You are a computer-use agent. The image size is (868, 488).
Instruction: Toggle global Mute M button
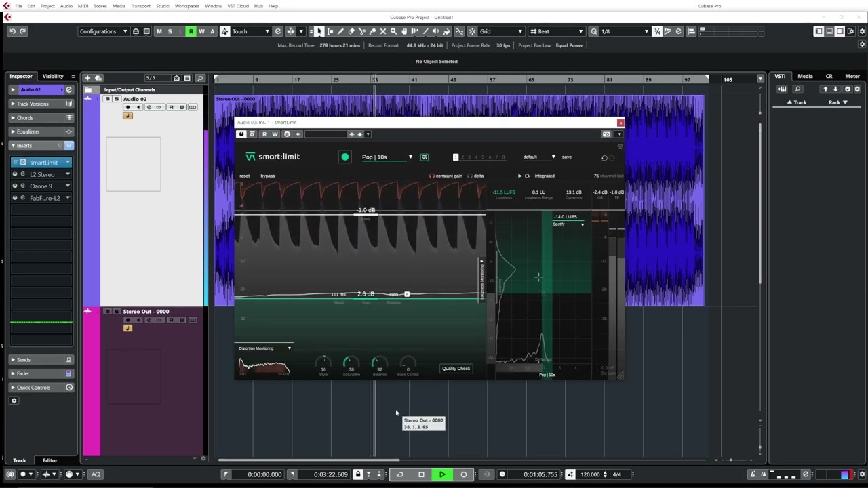click(159, 31)
